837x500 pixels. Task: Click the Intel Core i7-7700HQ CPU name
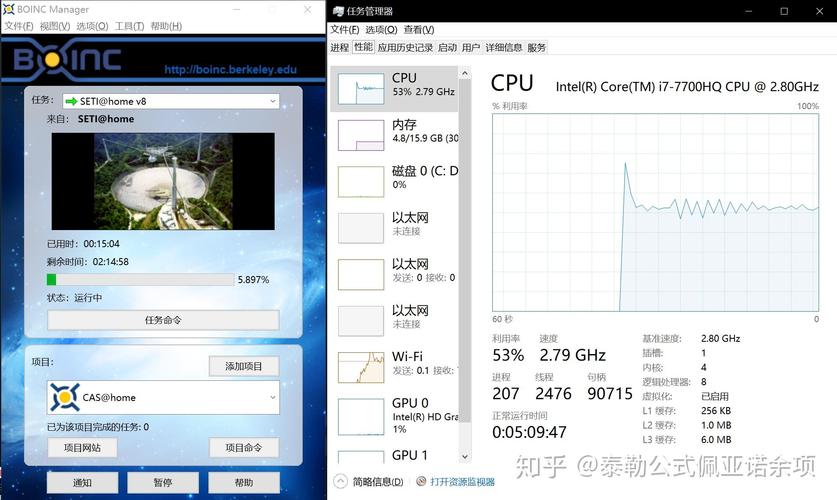pos(687,86)
